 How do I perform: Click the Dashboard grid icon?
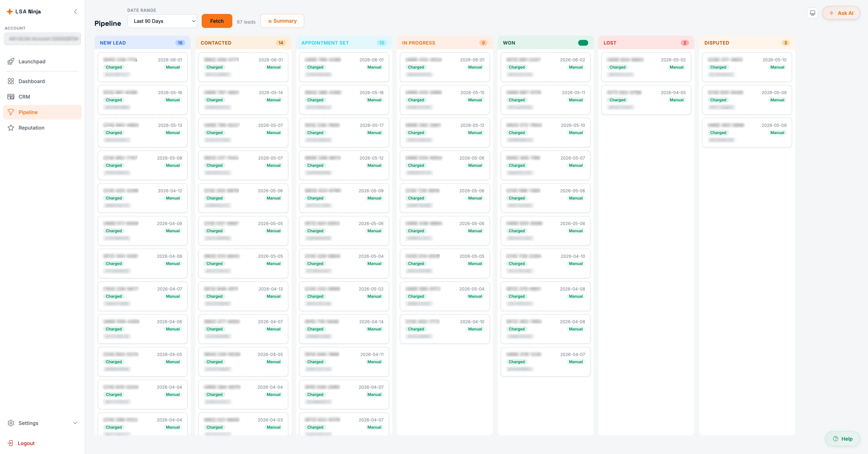tap(11, 81)
